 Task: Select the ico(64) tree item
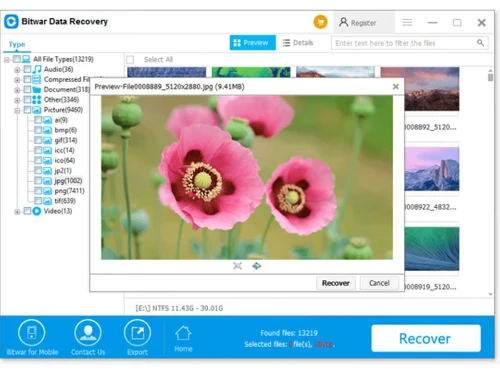point(65,160)
